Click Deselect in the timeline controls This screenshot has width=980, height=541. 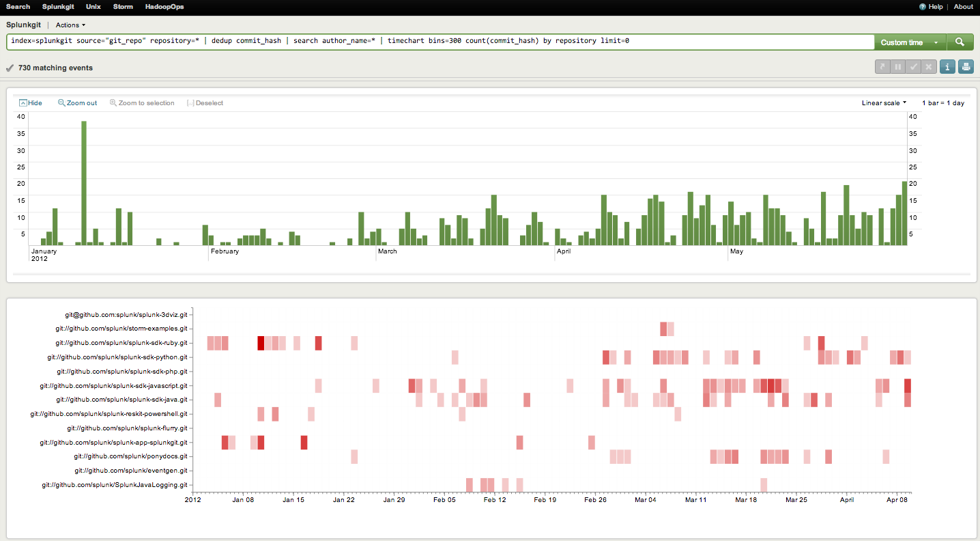(205, 103)
